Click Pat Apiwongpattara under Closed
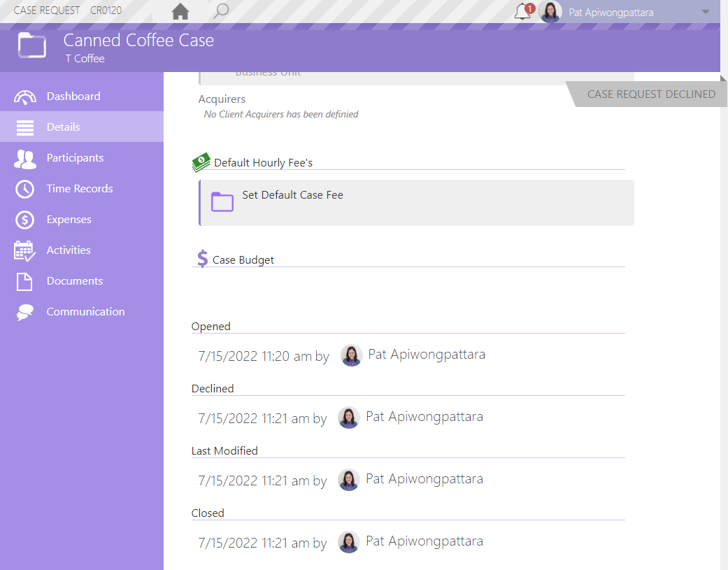Viewport: 728px width, 570px height. [424, 541]
